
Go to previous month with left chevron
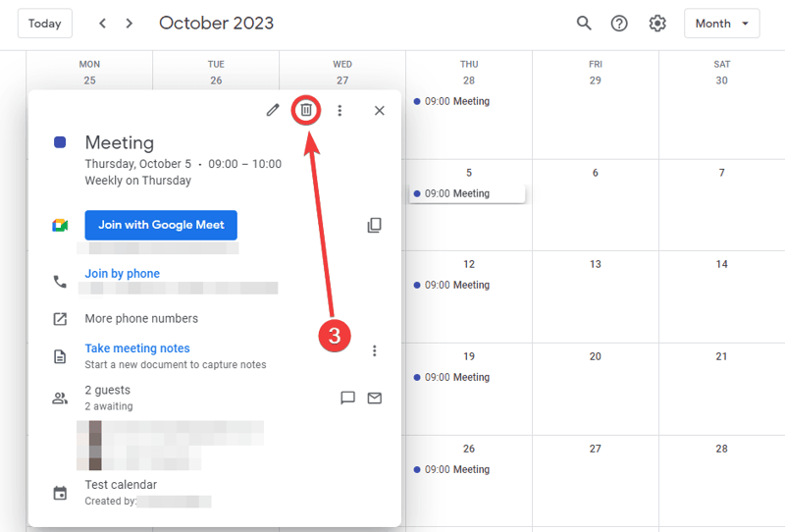coord(103,24)
